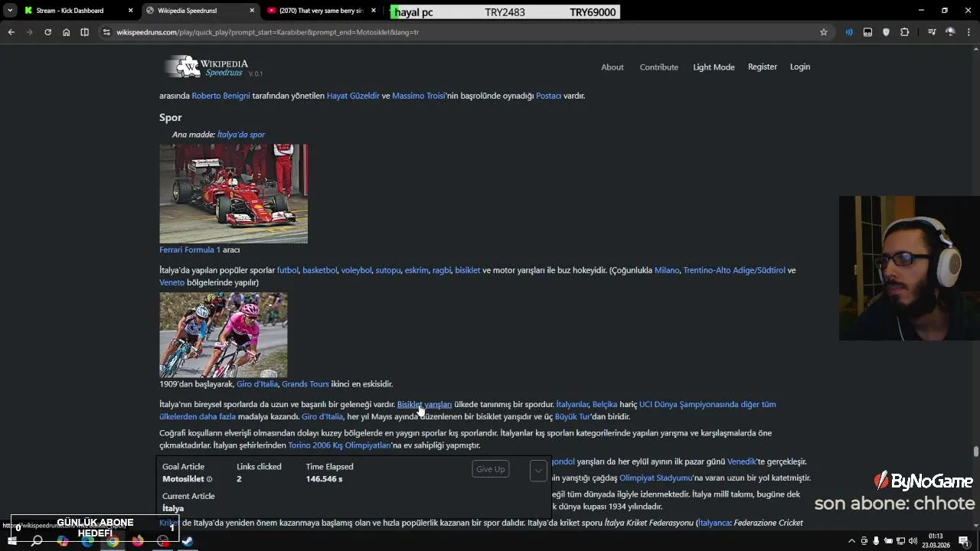Open the browser home page icon
The height and width of the screenshot is (551, 980).
(x=66, y=32)
